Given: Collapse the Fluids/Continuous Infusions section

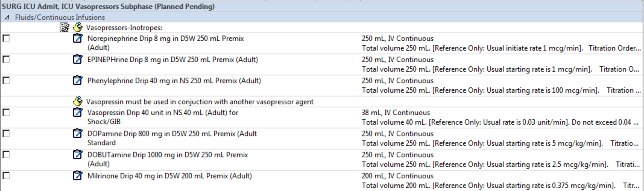Looking at the screenshot, I should pos(7,17).
